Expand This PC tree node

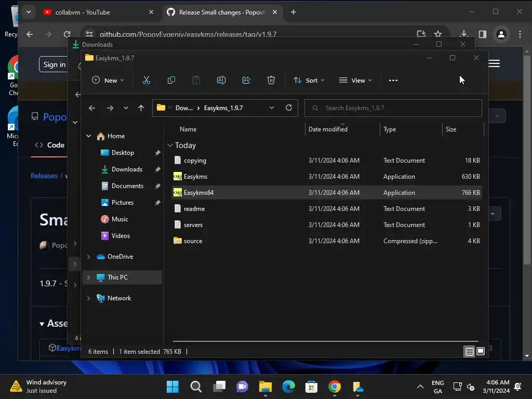88,277
